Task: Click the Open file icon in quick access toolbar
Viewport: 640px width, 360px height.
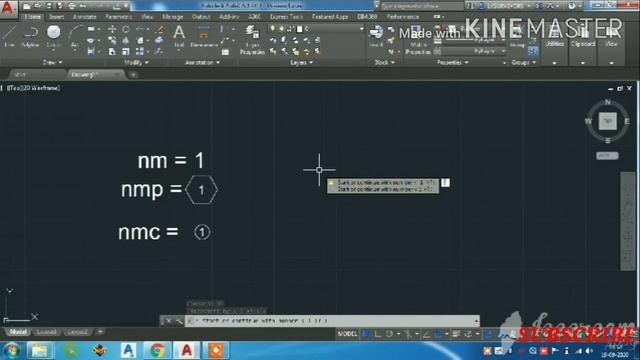Action: (x=37, y=6)
